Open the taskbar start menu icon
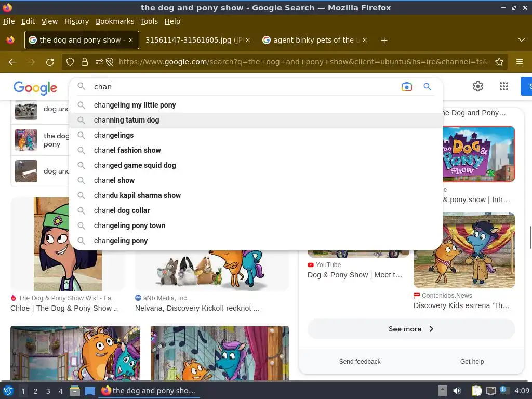Image resolution: width=532 pixels, height=399 pixels. [x=8, y=391]
